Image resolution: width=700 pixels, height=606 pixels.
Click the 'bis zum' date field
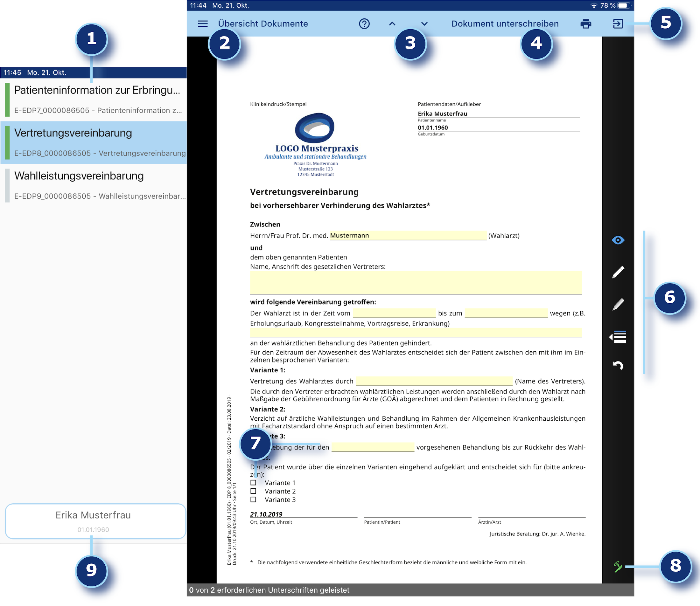pos(506,313)
